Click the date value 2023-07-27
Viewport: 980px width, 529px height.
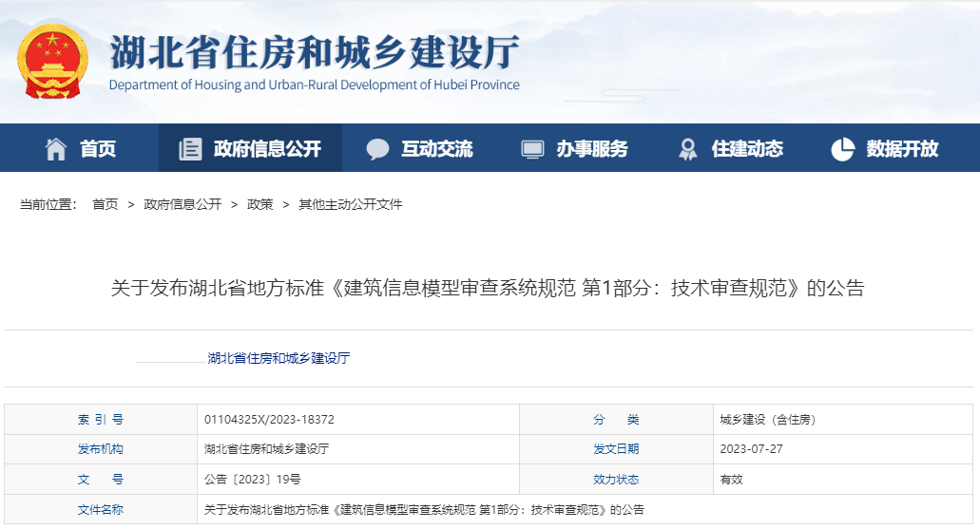[x=751, y=449]
